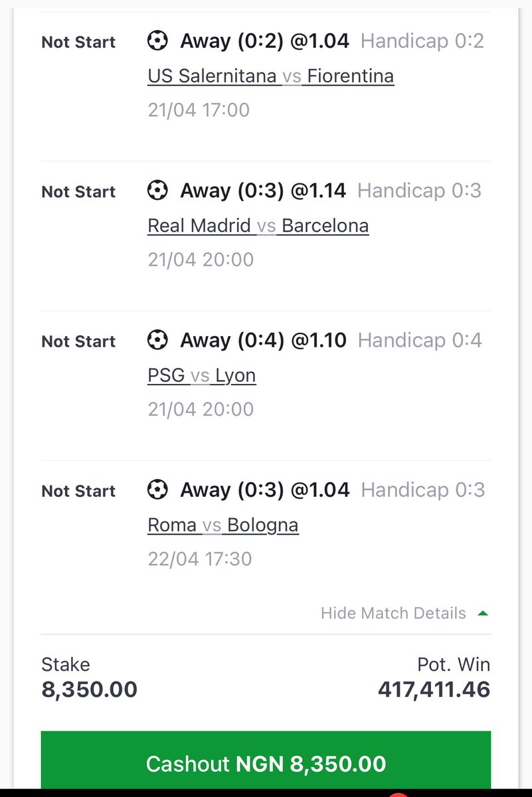Open Roma team link
Screen dimensions: 532x797
(x=172, y=525)
